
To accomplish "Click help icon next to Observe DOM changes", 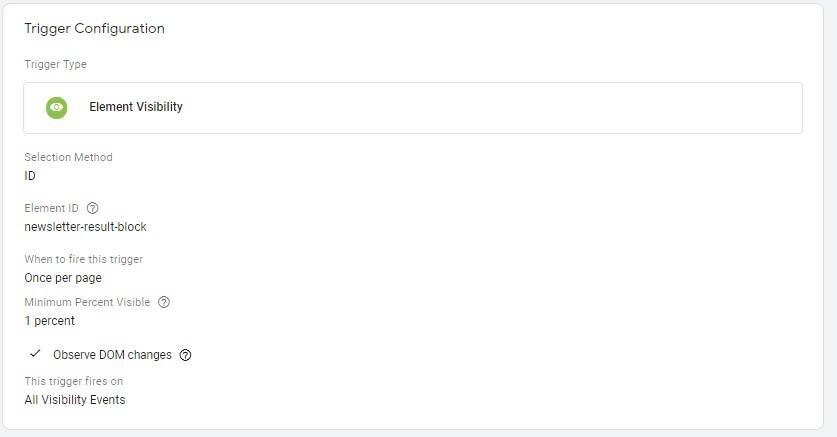I will pos(185,355).
